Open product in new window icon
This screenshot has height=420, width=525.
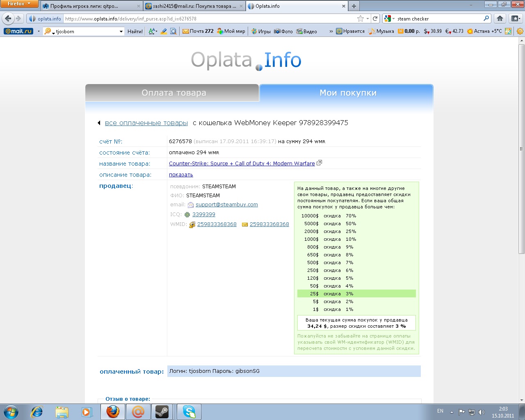[319, 163]
